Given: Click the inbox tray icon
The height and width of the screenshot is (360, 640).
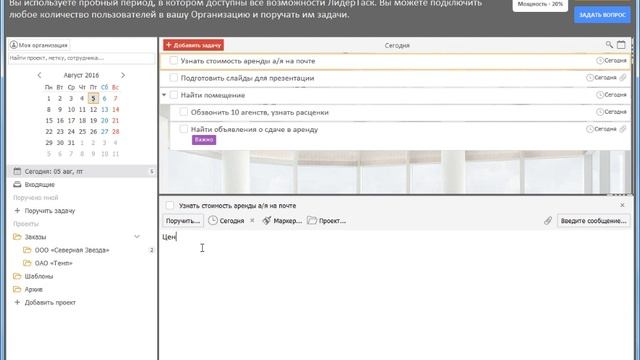Looking at the screenshot, I should [17, 184].
